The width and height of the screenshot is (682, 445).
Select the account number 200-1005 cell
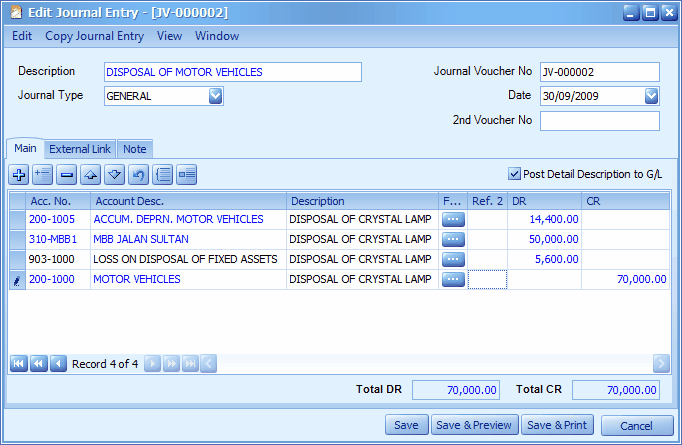pos(58,219)
